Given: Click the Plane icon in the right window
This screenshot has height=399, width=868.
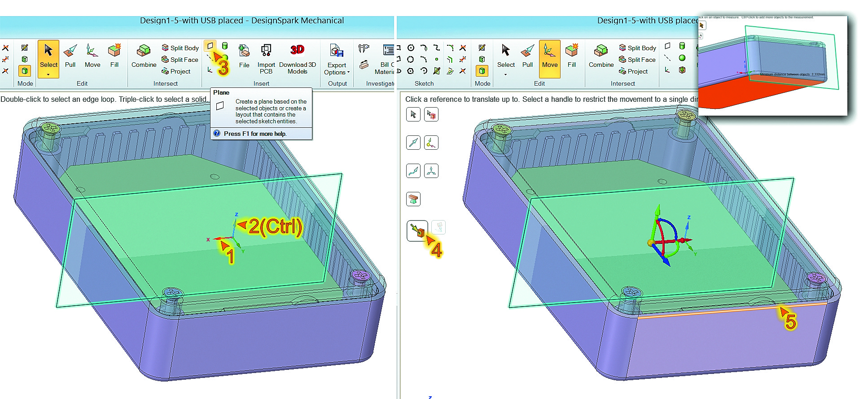Looking at the screenshot, I should coord(667,46).
